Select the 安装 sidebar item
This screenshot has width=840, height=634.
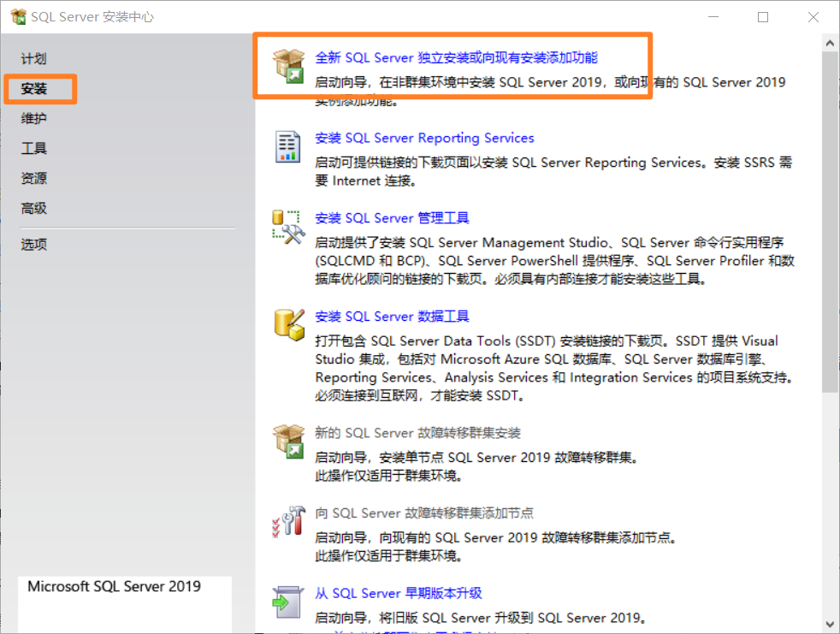click(33, 88)
